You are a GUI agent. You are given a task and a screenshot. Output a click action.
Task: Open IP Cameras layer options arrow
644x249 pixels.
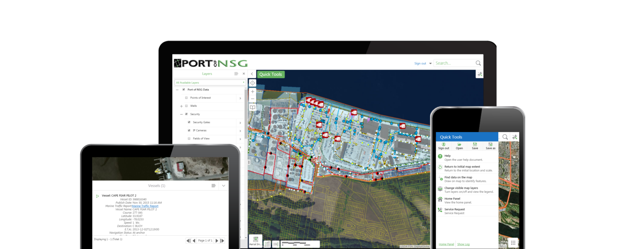240,131
